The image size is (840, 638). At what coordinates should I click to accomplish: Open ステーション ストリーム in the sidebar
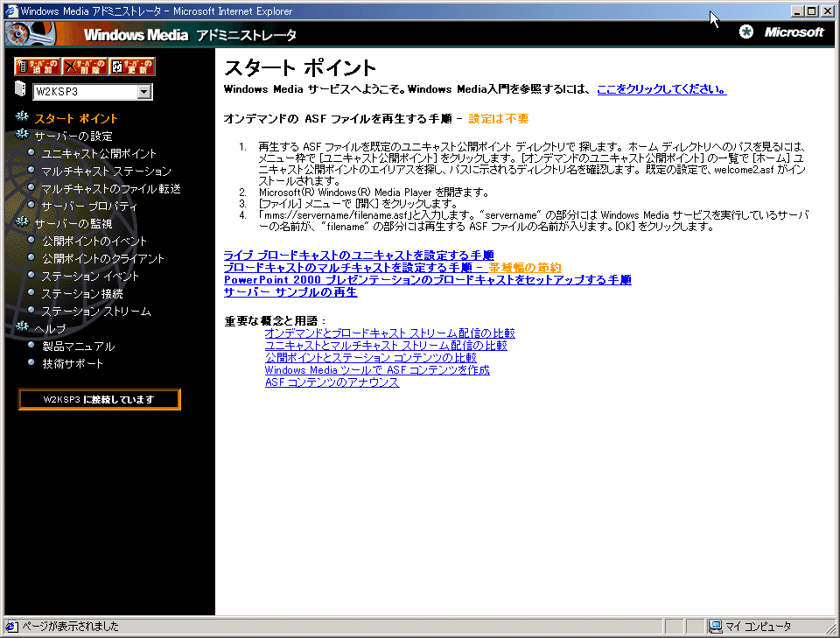(96, 312)
